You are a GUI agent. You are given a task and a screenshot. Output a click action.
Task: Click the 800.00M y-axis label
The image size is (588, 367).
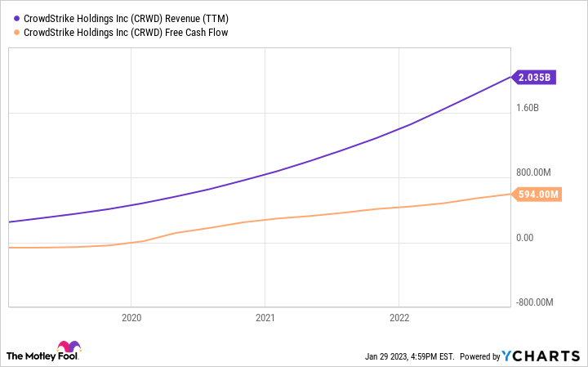pos(535,172)
